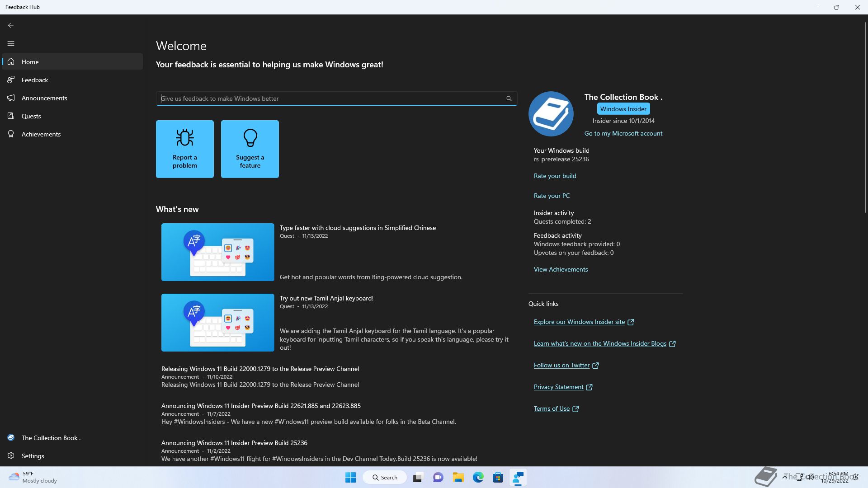Viewport: 868px width, 488px height.
Task: Go to Announcements in sidebar
Action: tap(72, 98)
